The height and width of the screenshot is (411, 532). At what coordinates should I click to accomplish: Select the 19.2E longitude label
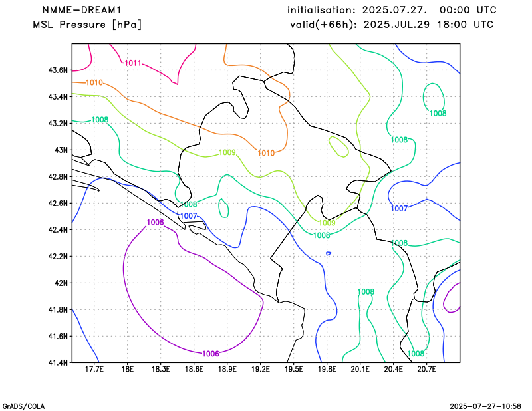(x=260, y=369)
